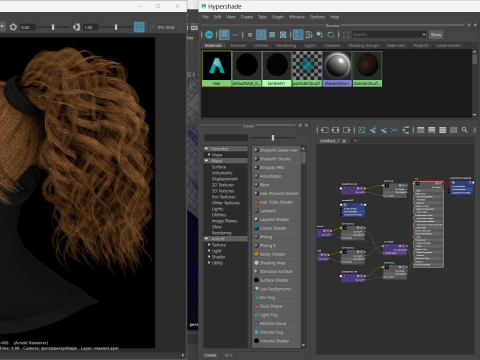Click the exposure icon in render view
Viewport: 480px width, 360px height.
click(x=13, y=27)
